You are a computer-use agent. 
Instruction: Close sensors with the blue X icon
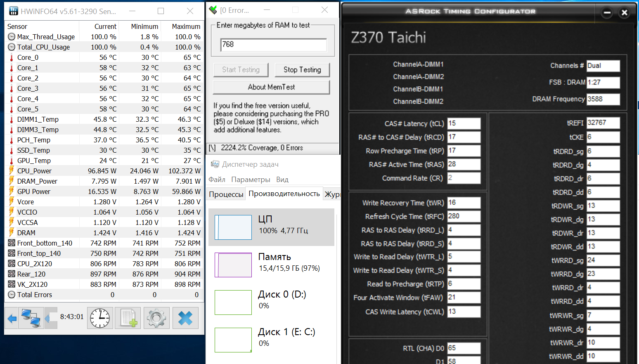tap(185, 318)
